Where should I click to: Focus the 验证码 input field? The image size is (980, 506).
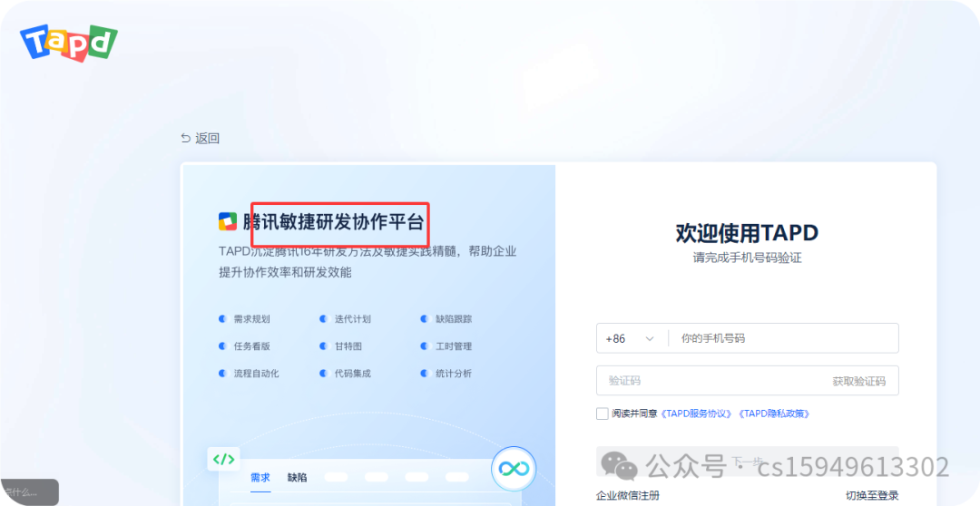[x=709, y=381]
